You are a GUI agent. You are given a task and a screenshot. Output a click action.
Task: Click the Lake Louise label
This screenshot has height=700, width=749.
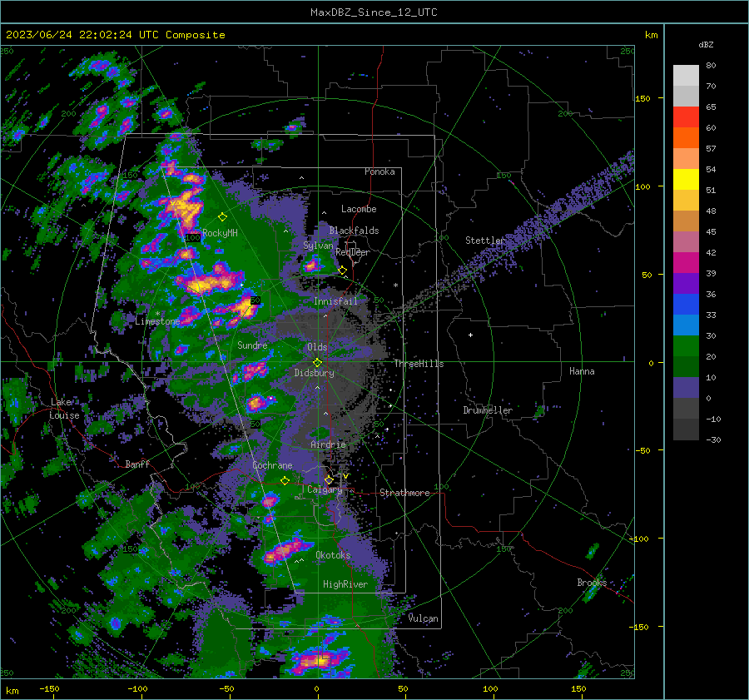(64, 409)
